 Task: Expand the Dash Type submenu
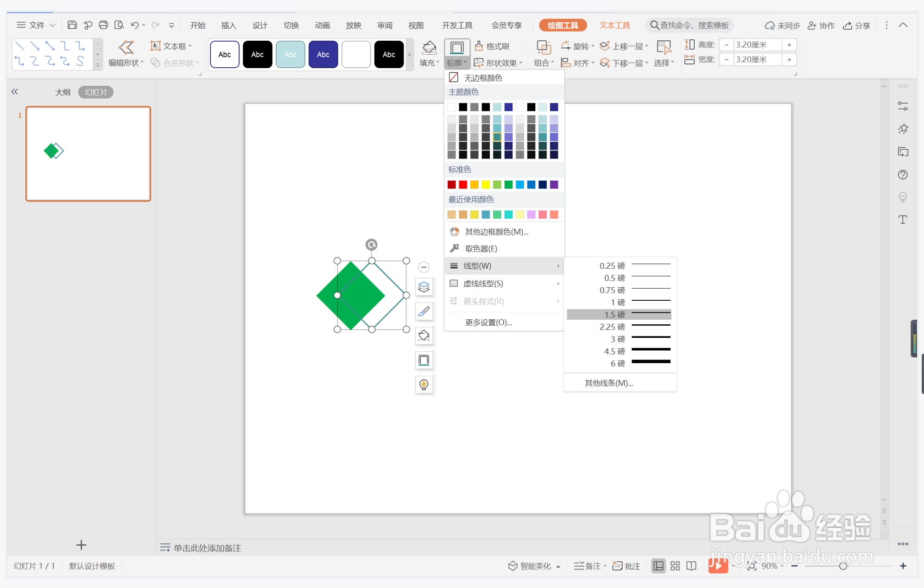coord(504,283)
